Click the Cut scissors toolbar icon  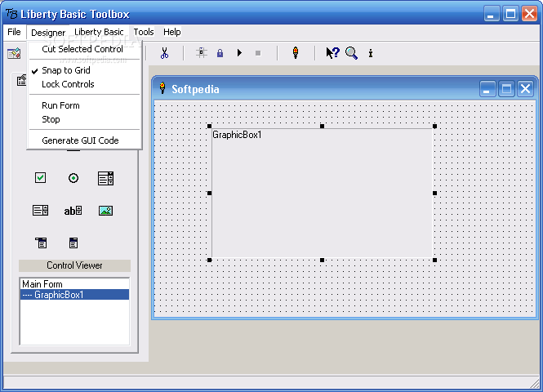click(x=164, y=53)
